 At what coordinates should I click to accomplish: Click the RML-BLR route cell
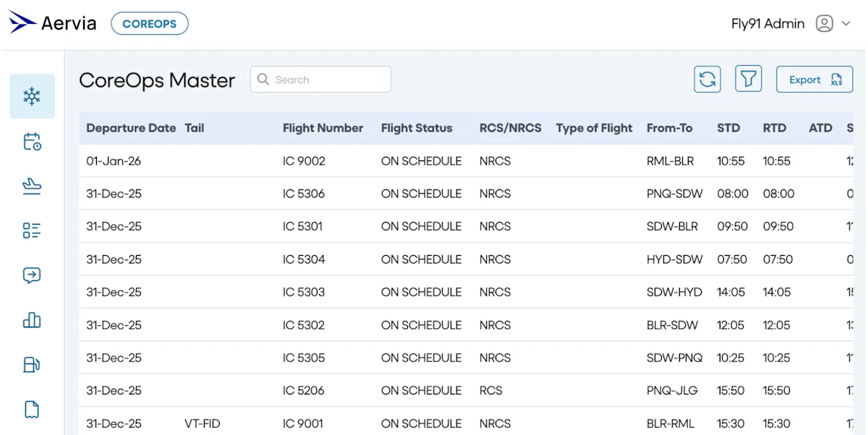click(x=671, y=161)
